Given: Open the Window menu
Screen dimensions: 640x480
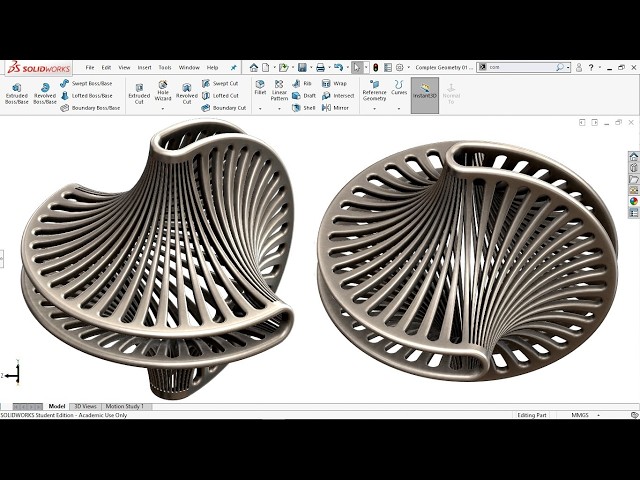Looking at the screenshot, I should (x=189, y=67).
